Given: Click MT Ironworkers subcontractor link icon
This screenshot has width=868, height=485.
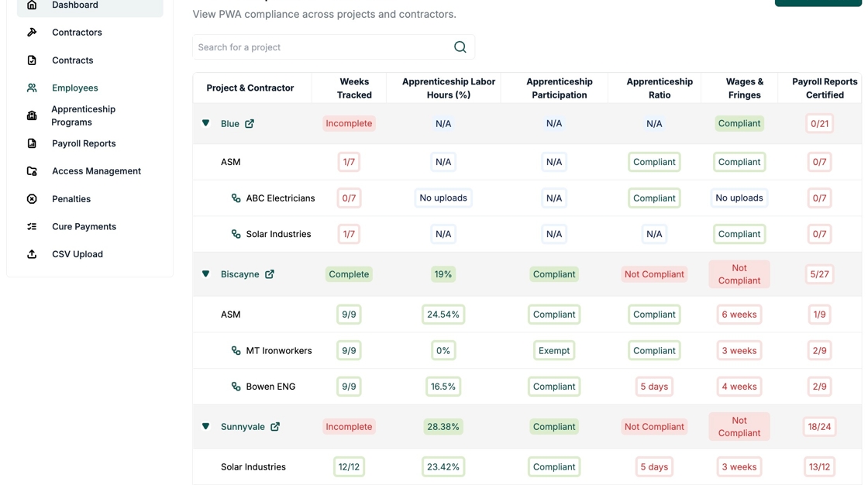Looking at the screenshot, I should (236, 351).
